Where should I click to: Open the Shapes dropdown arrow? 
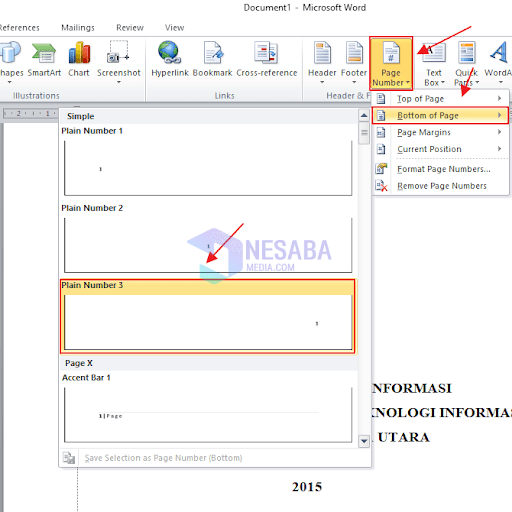click(x=10, y=82)
